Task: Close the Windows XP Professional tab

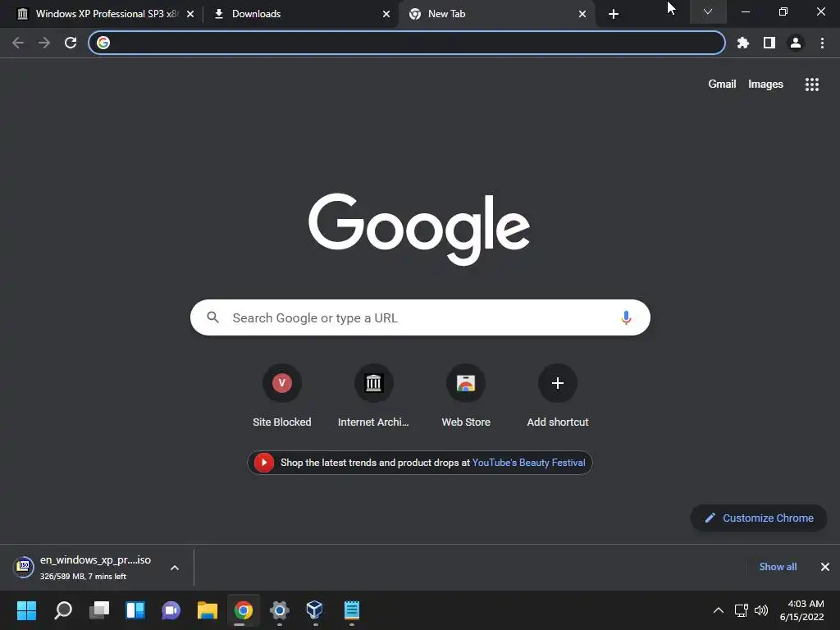Action: (x=190, y=14)
